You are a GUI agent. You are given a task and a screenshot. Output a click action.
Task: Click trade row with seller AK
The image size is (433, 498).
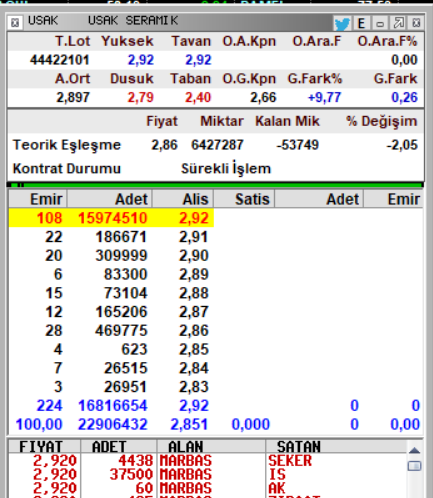point(207,488)
